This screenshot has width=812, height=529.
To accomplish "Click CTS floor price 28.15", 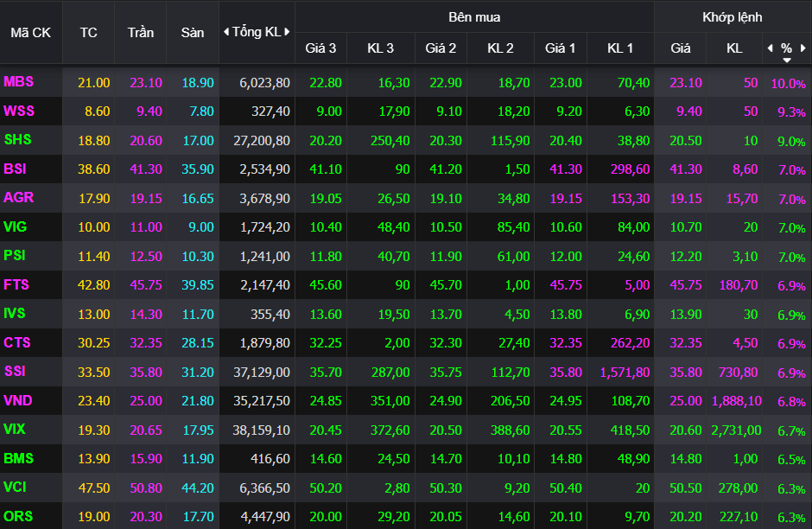I will [198, 343].
